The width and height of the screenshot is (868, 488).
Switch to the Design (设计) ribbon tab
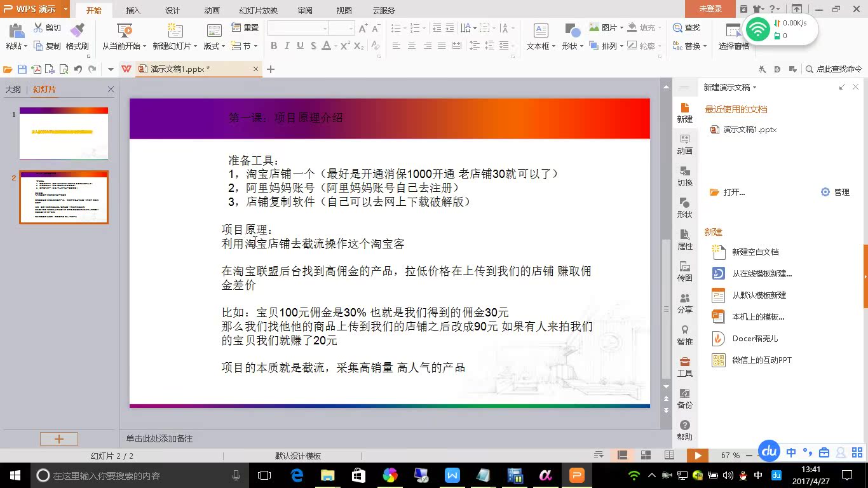coord(172,10)
